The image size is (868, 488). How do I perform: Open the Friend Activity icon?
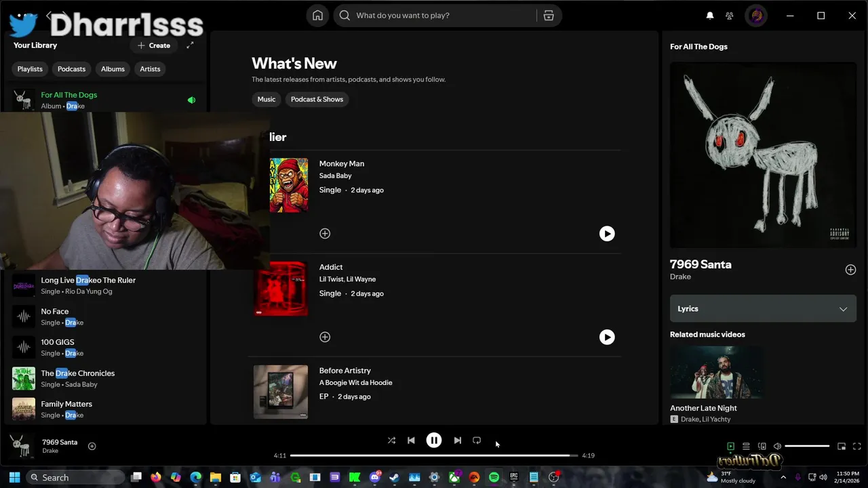[x=729, y=16]
